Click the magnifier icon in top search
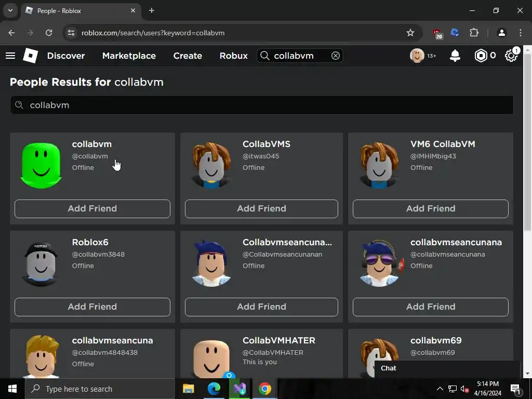The image size is (532, 399). (x=264, y=56)
